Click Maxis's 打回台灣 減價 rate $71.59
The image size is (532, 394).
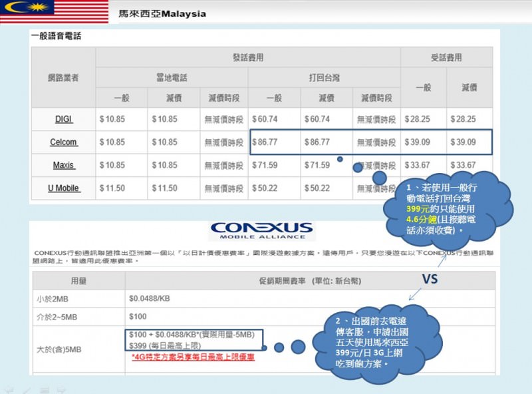point(317,165)
